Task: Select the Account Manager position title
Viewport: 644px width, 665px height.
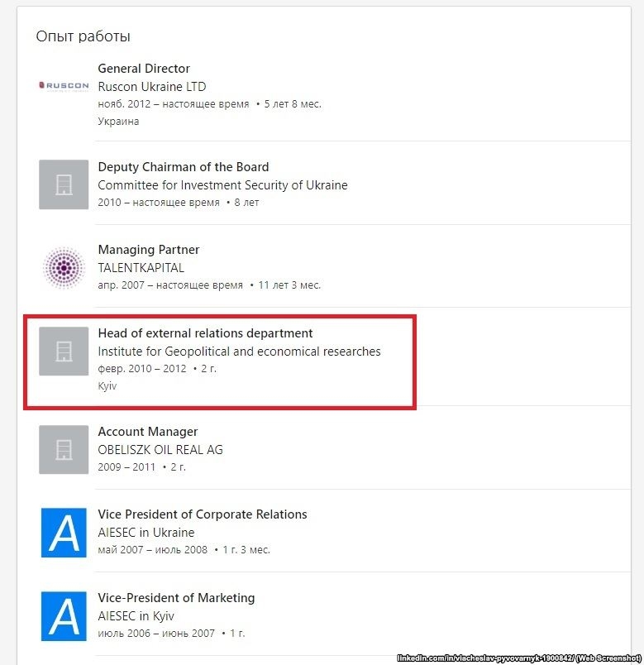Action: pyautogui.click(x=148, y=432)
